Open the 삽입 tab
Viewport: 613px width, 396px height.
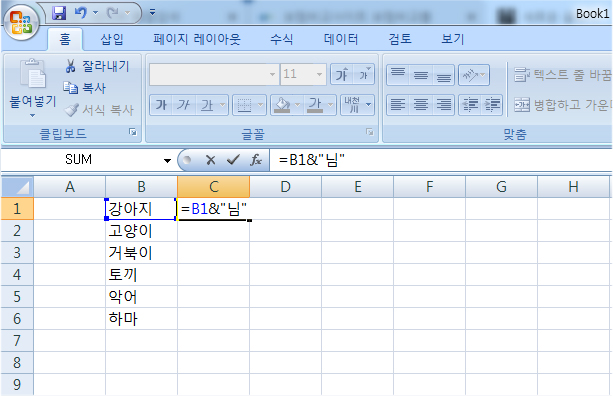tap(112, 39)
